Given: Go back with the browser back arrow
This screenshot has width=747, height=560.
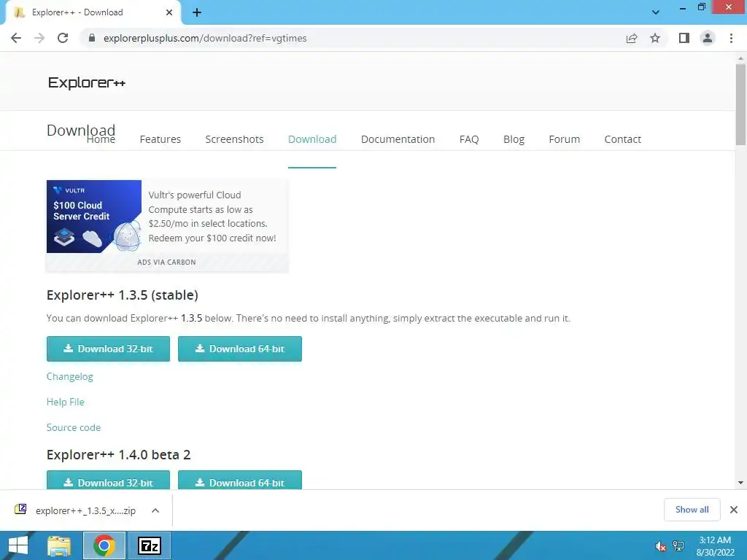Looking at the screenshot, I should (x=16, y=38).
